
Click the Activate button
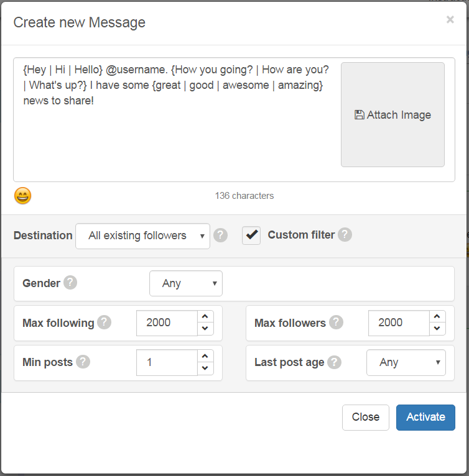(425, 417)
